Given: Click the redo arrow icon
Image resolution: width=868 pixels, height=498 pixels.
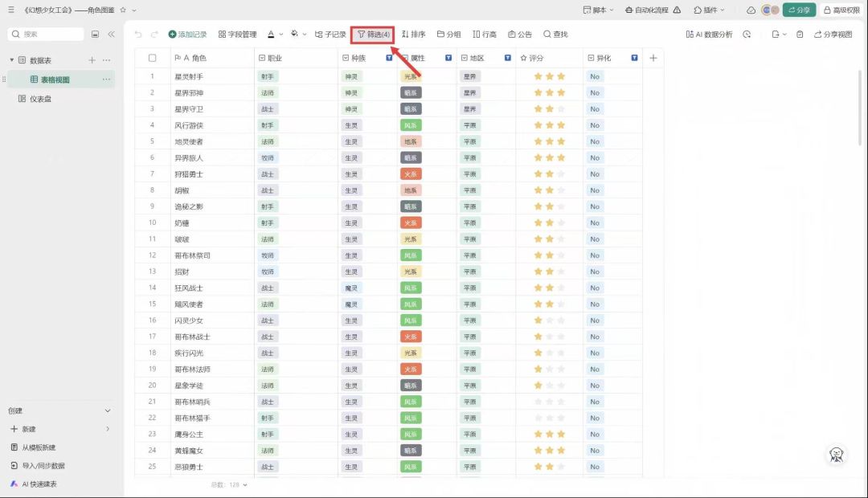Looking at the screenshot, I should tap(154, 35).
